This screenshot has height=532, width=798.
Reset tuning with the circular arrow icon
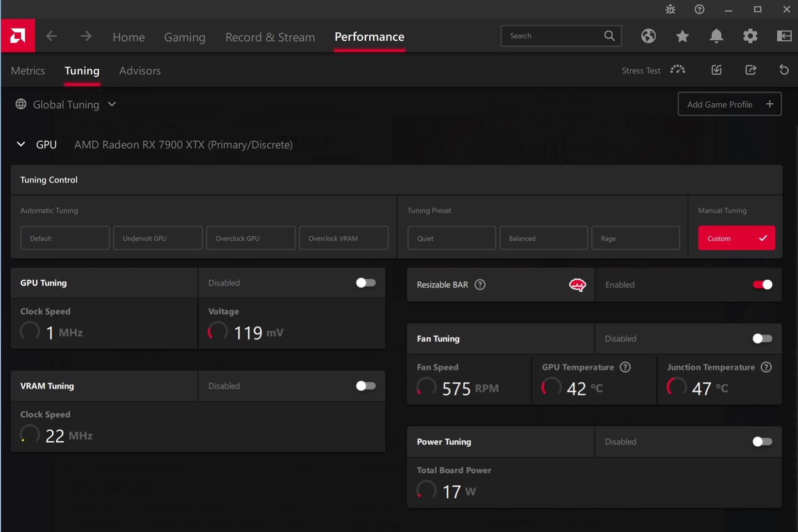click(x=784, y=70)
